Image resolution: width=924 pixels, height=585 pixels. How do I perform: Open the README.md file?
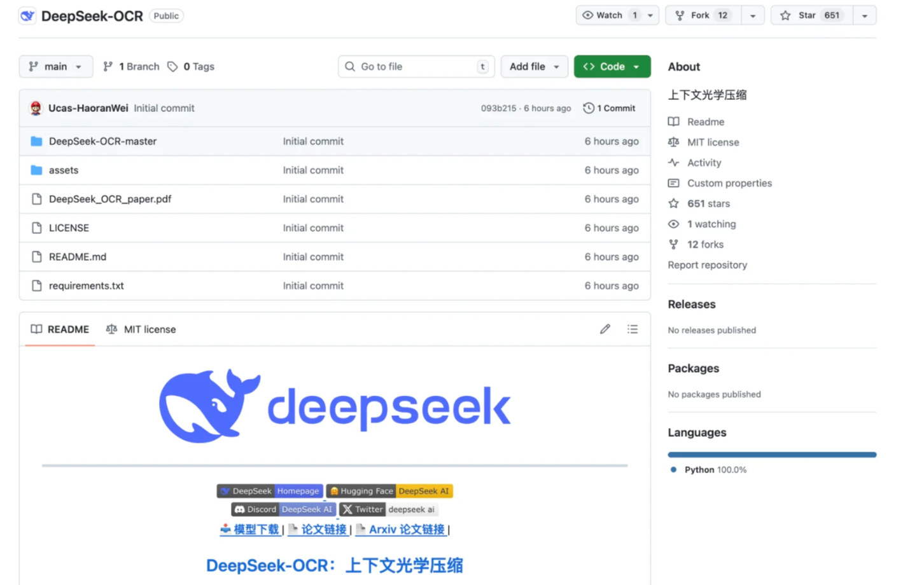(78, 257)
